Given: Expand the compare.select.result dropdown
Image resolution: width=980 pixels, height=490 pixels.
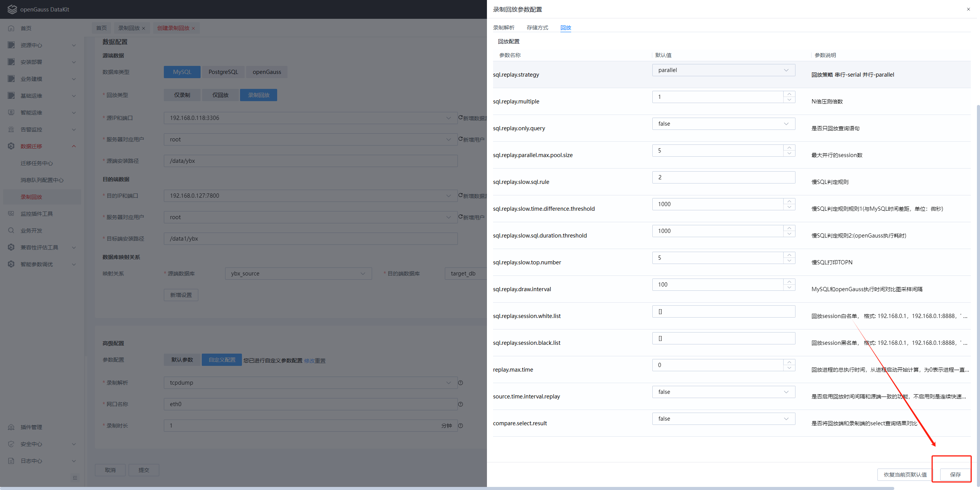Looking at the screenshot, I should 723,419.
